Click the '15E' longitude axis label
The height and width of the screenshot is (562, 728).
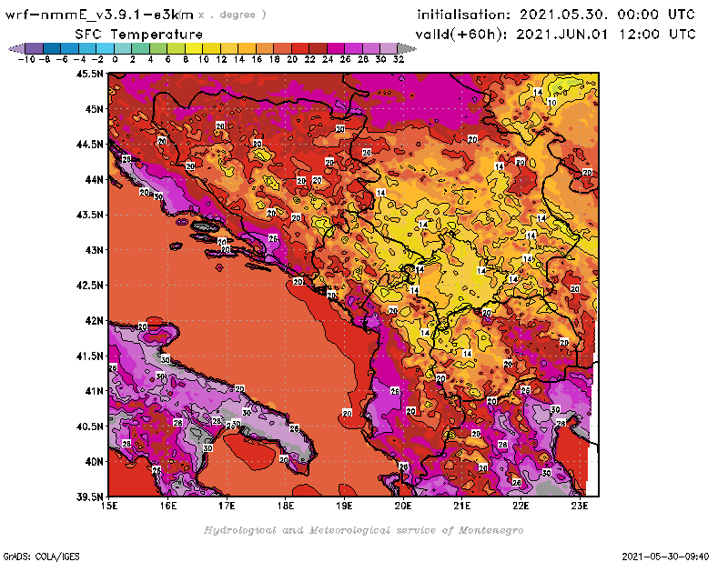click(109, 506)
